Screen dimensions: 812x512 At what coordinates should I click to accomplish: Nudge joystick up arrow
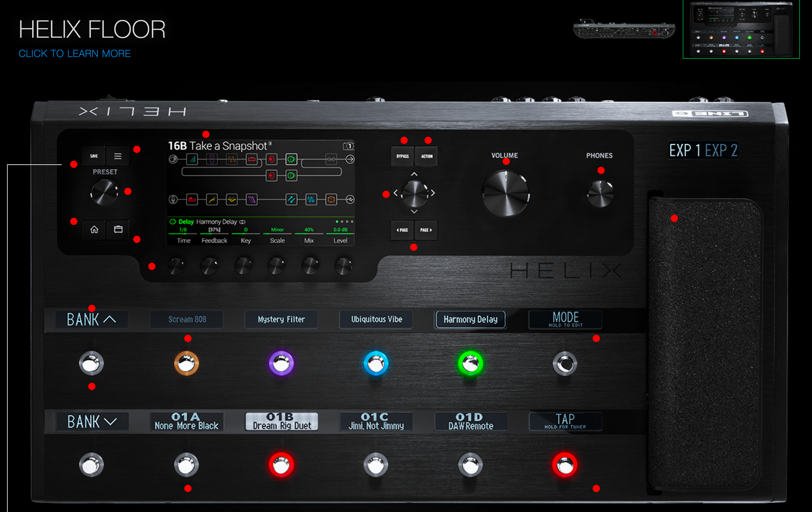pos(414,174)
